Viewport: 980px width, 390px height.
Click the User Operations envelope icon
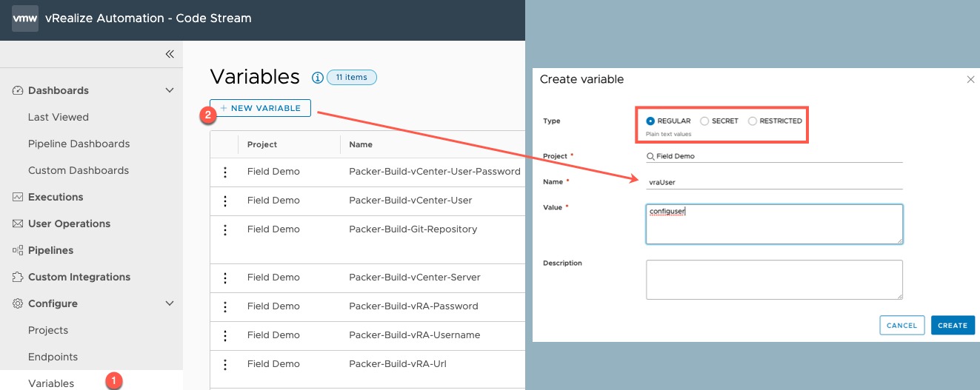(18, 223)
